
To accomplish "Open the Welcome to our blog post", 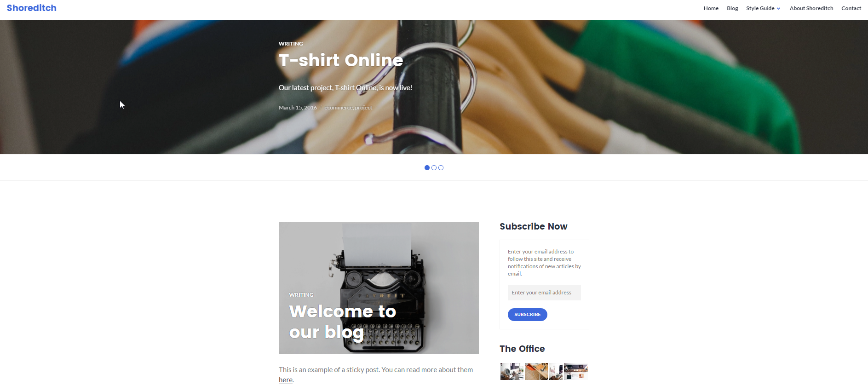I will click(x=343, y=322).
